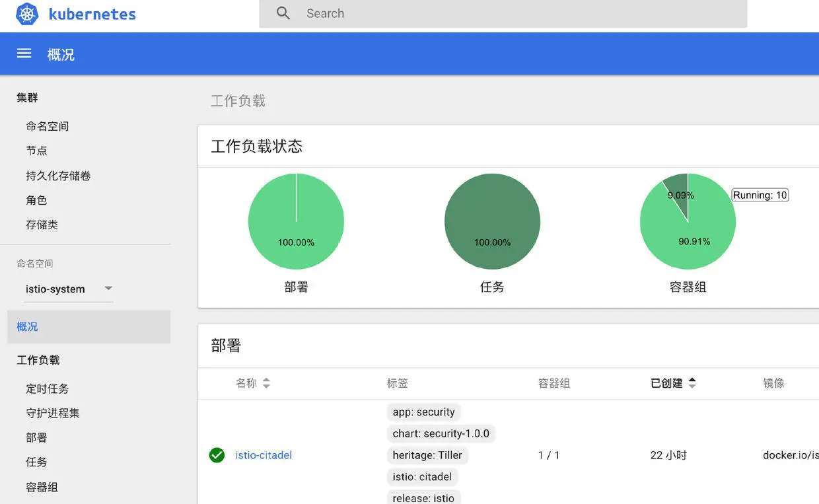Click the 1 / 1 pods value
Image resolution: width=819 pixels, height=504 pixels.
[x=549, y=455]
